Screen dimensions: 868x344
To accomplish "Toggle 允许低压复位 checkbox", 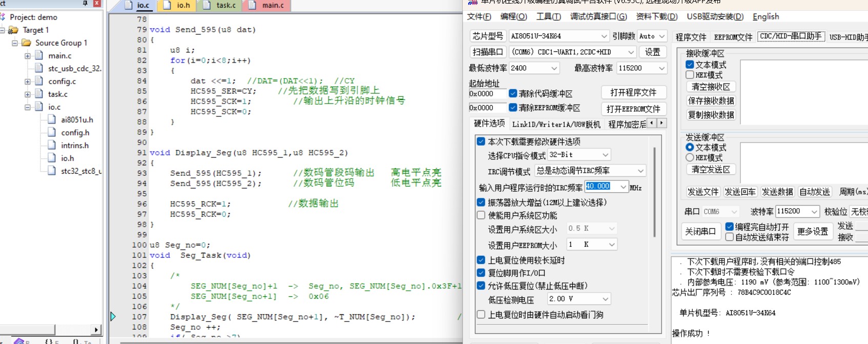I will point(481,286).
